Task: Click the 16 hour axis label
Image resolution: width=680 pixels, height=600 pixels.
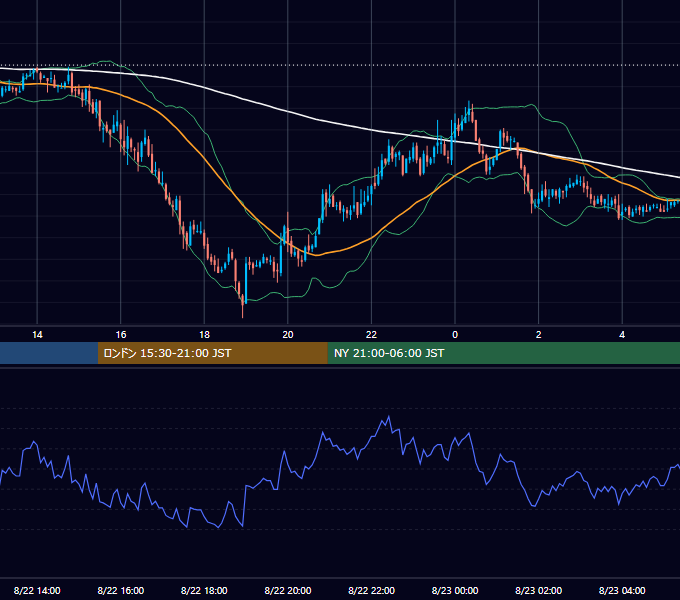Action: click(121, 335)
